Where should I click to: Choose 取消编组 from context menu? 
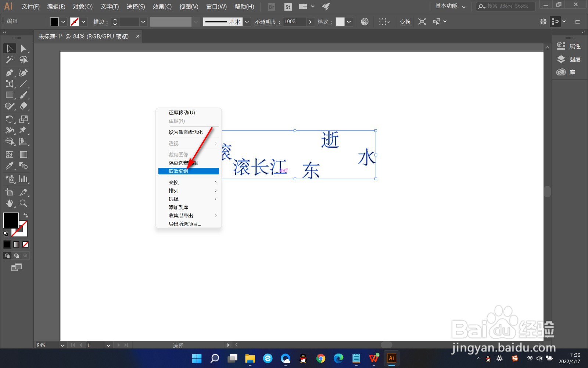coord(189,171)
